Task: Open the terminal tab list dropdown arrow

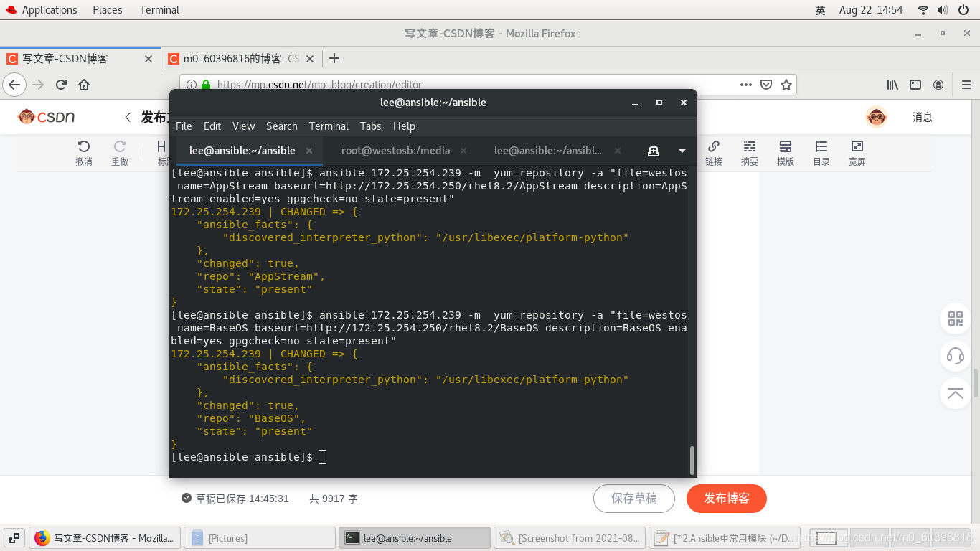Action: pos(682,151)
